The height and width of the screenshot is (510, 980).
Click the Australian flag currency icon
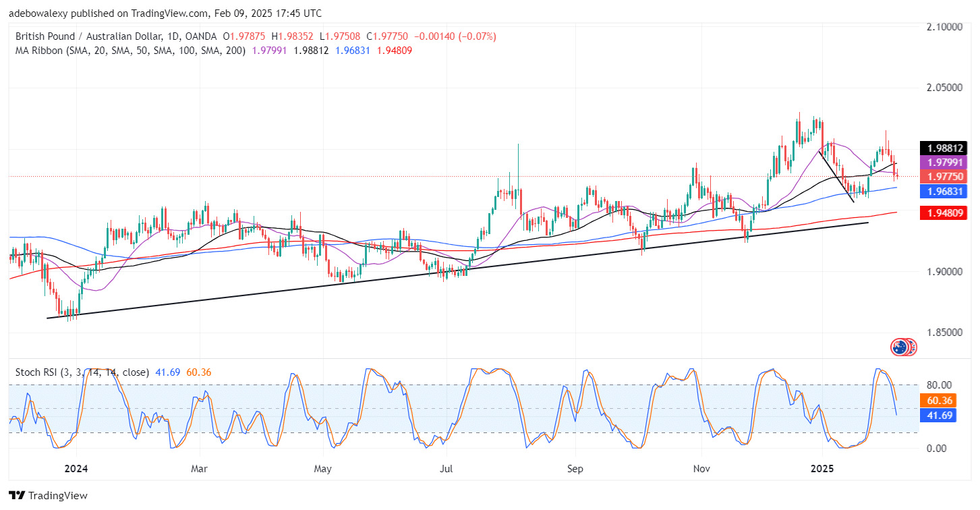[899, 347]
